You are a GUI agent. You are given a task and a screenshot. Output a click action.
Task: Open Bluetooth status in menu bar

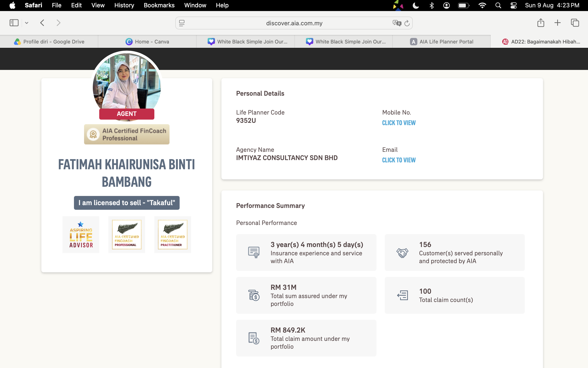point(432,5)
